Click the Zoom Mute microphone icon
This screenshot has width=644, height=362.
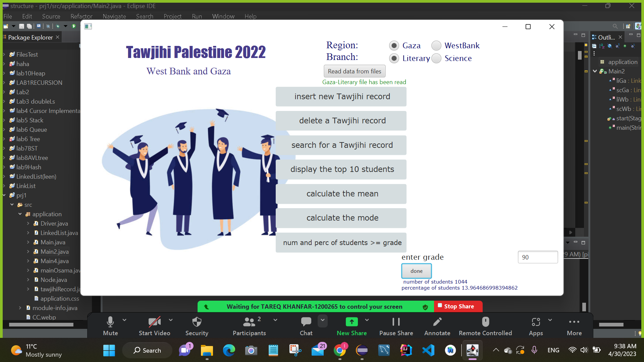click(x=110, y=322)
